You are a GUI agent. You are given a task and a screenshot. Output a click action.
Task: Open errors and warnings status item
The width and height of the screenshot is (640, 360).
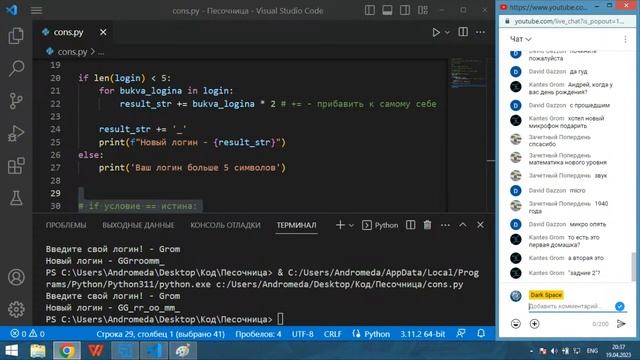(27, 334)
